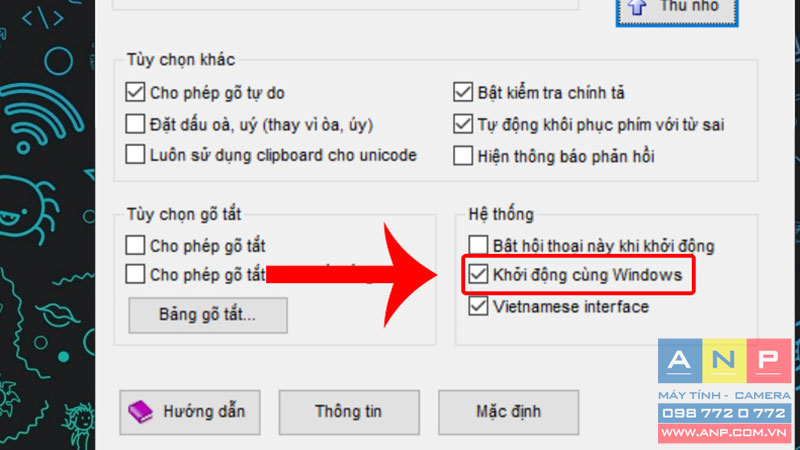Check the second Cho phép gõ tắt option
The height and width of the screenshot is (450, 800).
click(135, 274)
